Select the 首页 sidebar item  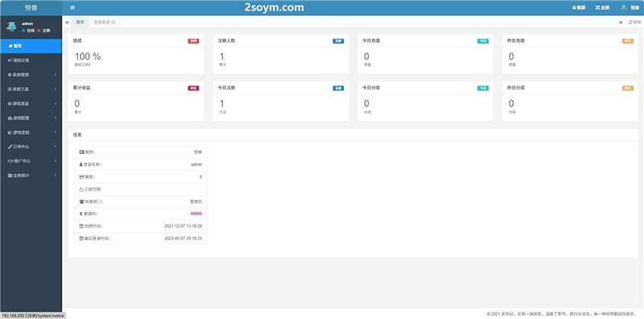click(x=31, y=46)
